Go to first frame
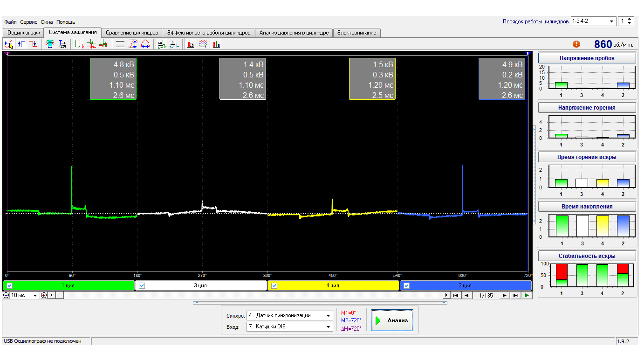This screenshot has width=644, height=347. click(x=456, y=295)
